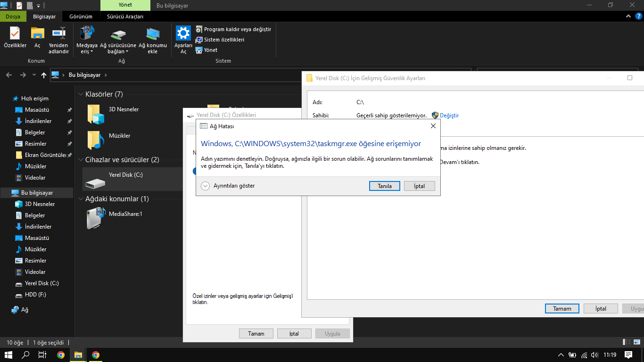The image size is (644, 362).
Task: Open Ağ sürücüsüne bağlan dropdown
Action: point(118,40)
